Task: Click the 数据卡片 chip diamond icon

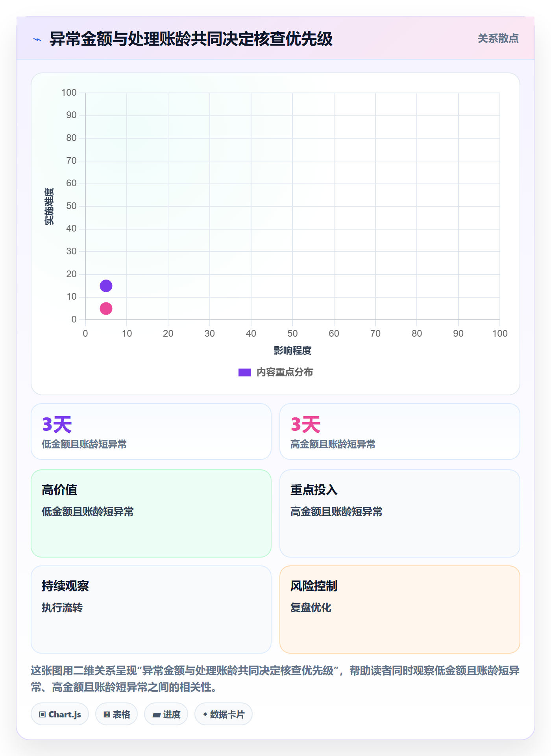Action: pos(205,714)
